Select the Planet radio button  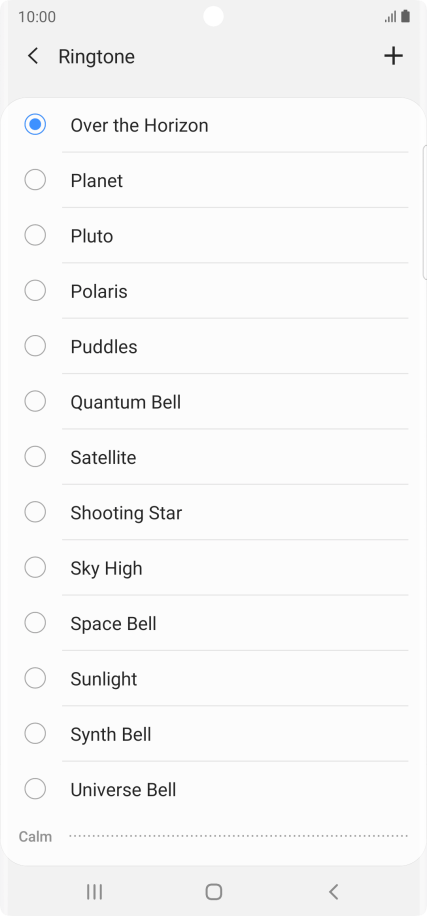pos(35,180)
